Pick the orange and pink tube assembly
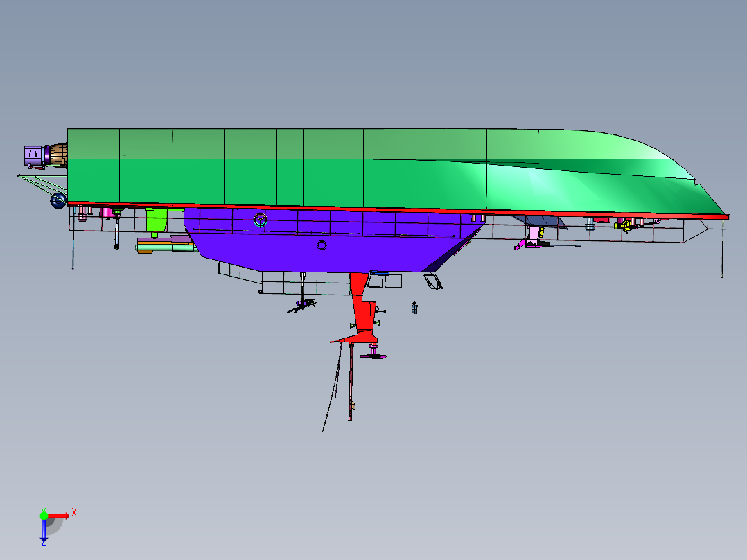The image size is (747, 560). (x=166, y=245)
